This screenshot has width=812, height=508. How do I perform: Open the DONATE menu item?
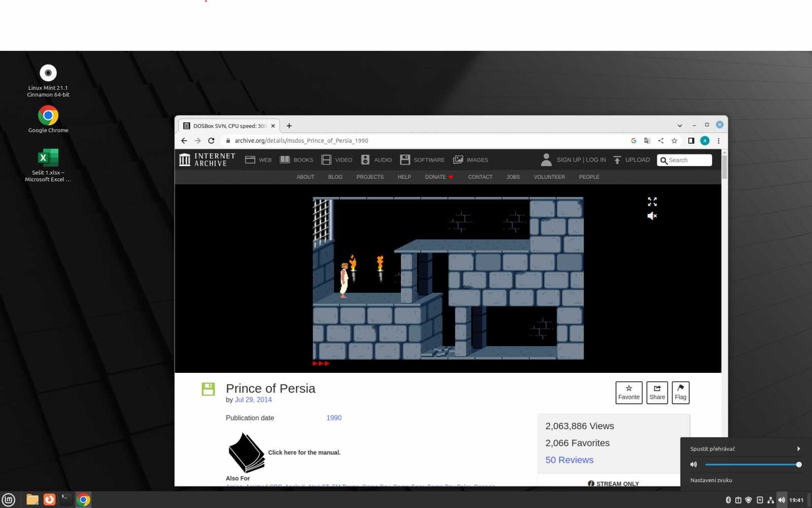pos(439,177)
